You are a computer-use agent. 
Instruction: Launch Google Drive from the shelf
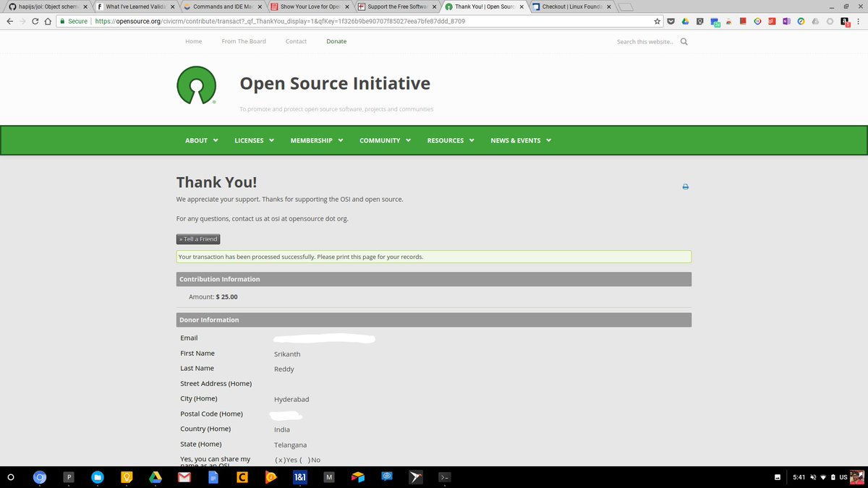pos(155,477)
